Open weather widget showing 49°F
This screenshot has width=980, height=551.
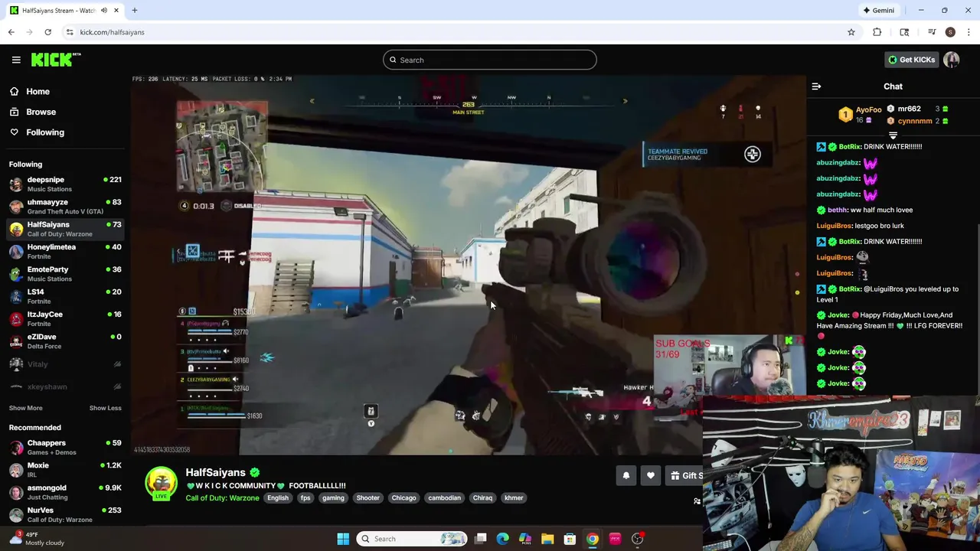[x=37, y=539]
